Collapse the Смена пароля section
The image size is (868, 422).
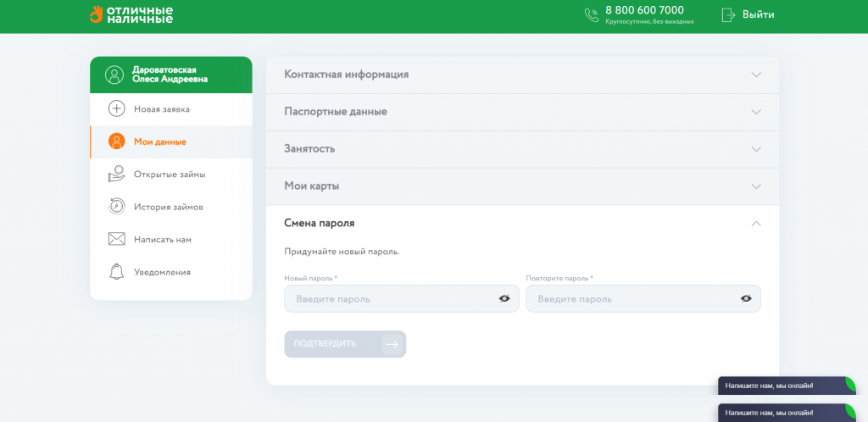[x=756, y=224]
